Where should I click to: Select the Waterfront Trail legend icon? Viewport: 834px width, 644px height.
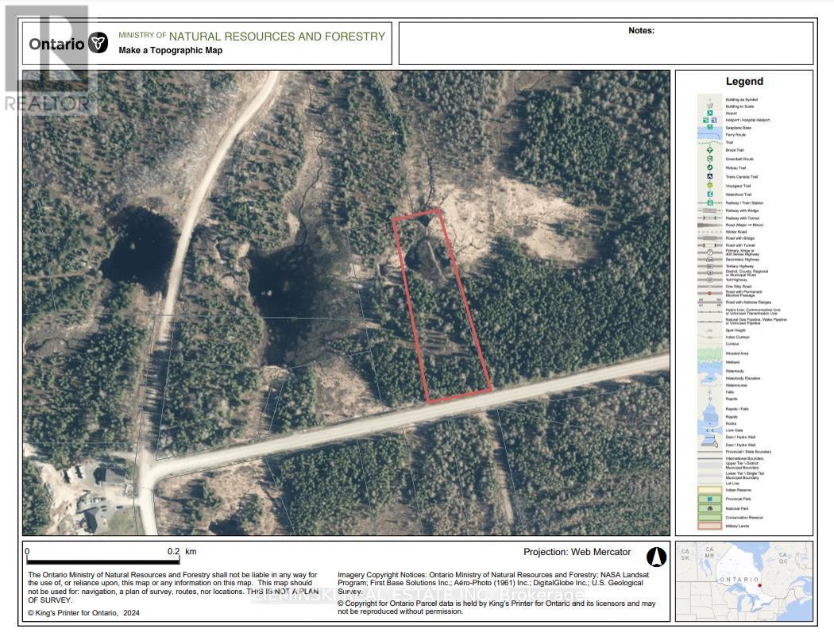point(710,194)
